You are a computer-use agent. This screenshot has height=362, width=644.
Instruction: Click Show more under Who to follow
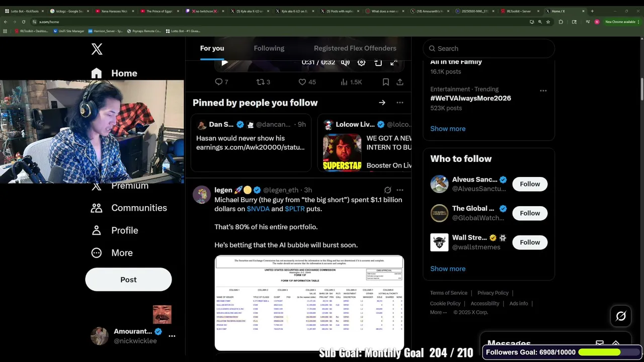[448, 268]
